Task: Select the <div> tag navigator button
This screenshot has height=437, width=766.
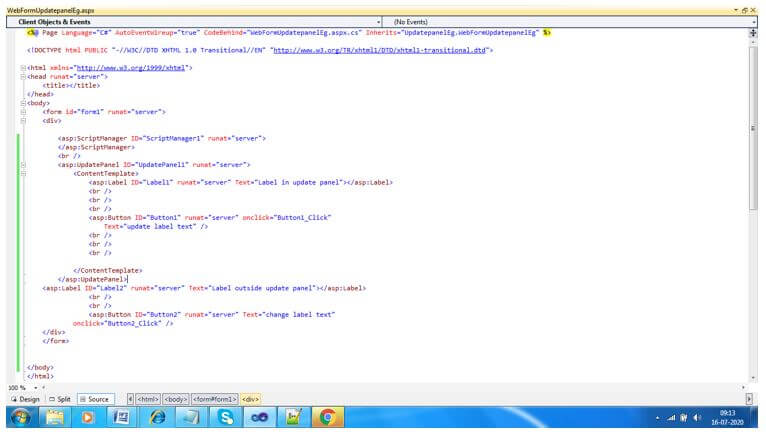Action: (x=251, y=399)
